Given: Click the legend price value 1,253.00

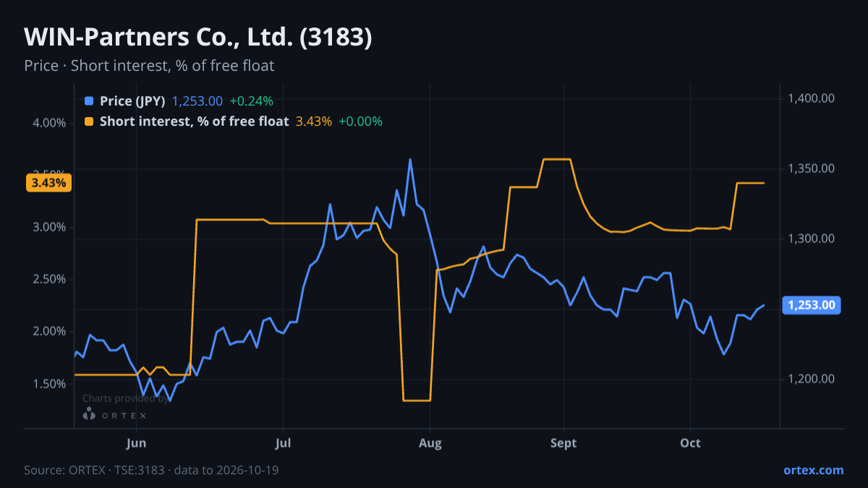Looking at the screenshot, I should [197, 101].
